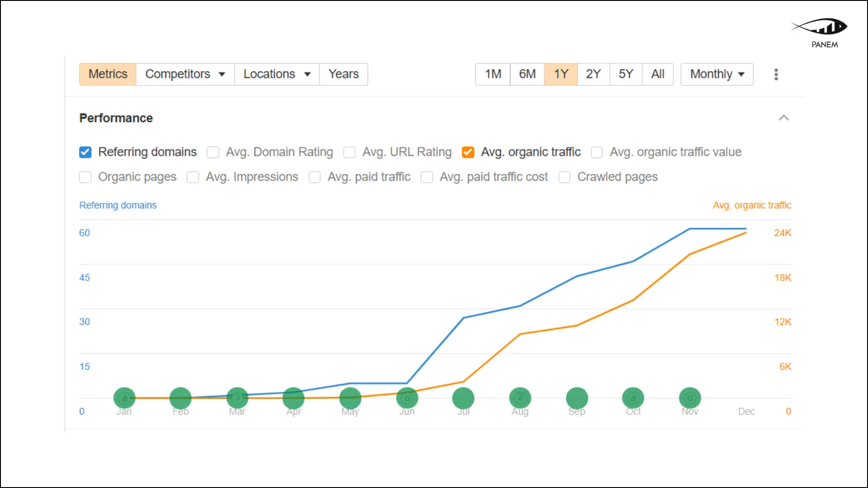Open the Monthly granularity dropdown
Viewport: 868px width, 488px height.
[x=717, y=74]
